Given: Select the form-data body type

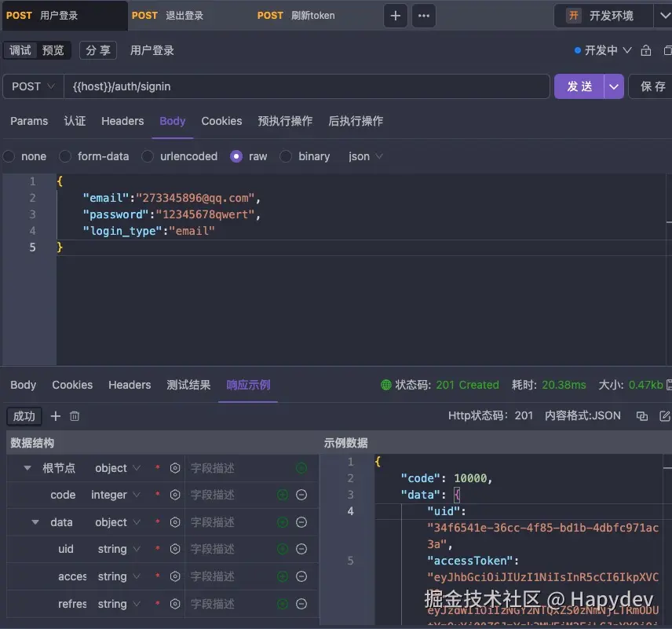Looking at the screenshot, I should pyautogui.click(x=65, y=156).
